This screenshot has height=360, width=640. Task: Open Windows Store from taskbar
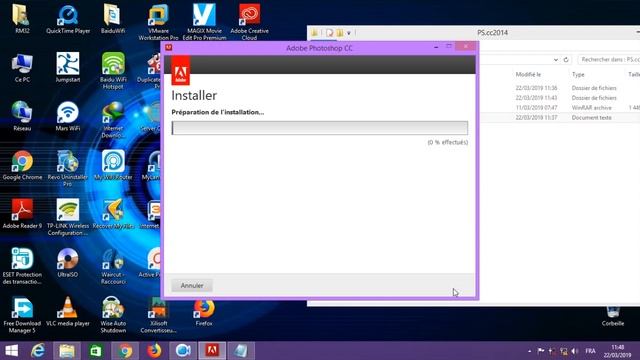pyautogui.click(x=96, y=351)
